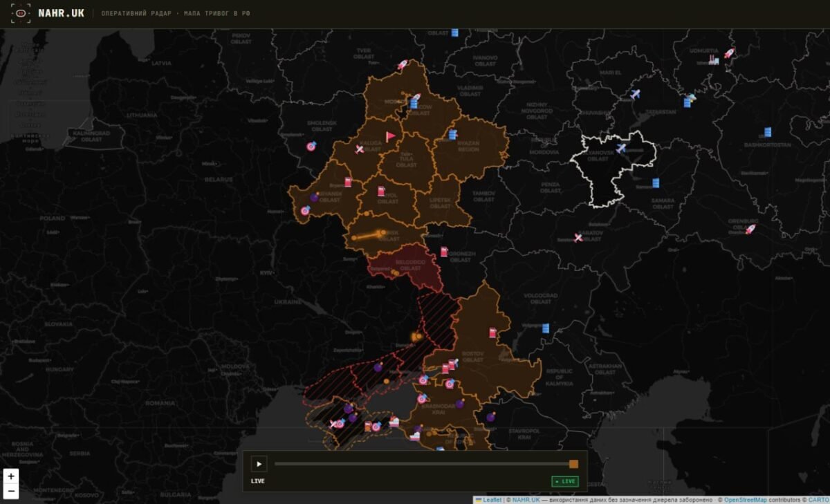Screen dimensions: 830x504
Task: Click the timeline slider track
Action: pyautogui.click(x=425, y=464)
